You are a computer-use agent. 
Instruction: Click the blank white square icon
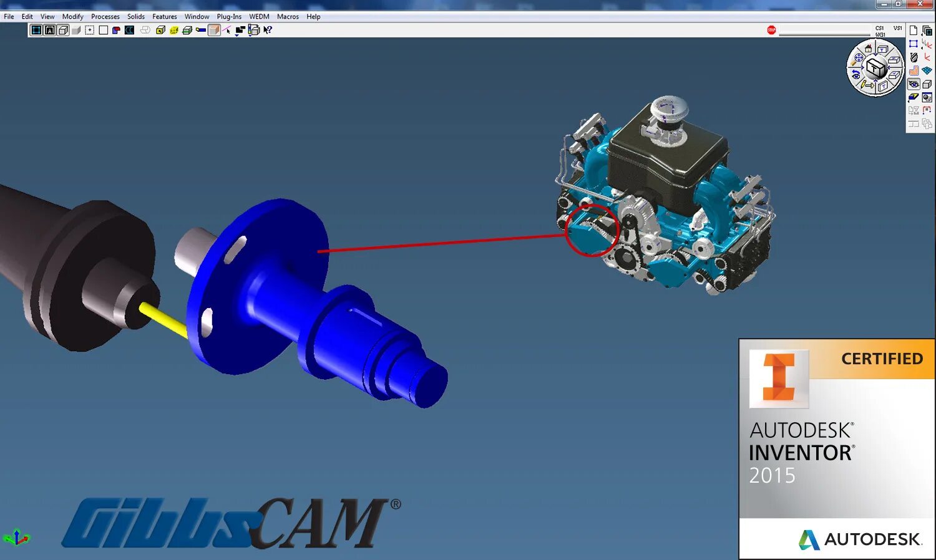tap(104, 30)
